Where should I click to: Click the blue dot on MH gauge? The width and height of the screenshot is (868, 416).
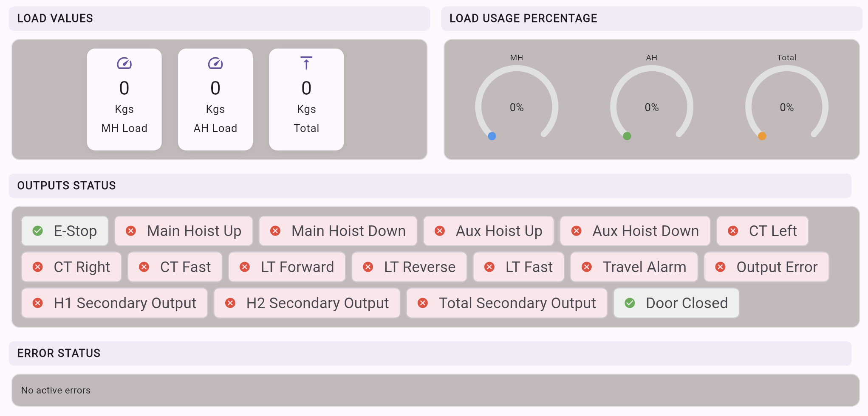pos(492,136)
